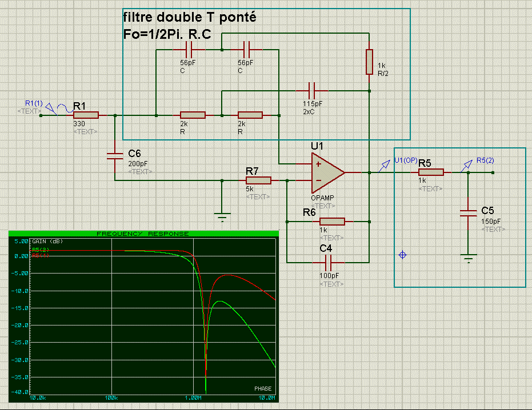Viewport: 532px width, 410px height.
Task: Click the op-amp minus input terminal
Action: point(318,180)
